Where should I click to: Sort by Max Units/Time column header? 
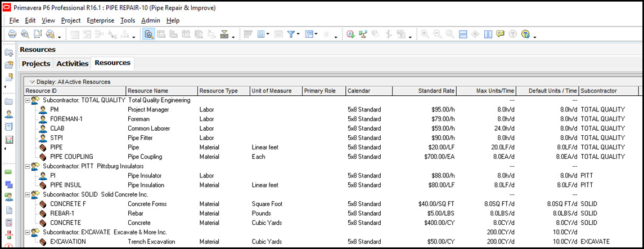click(x=487, y=91)
